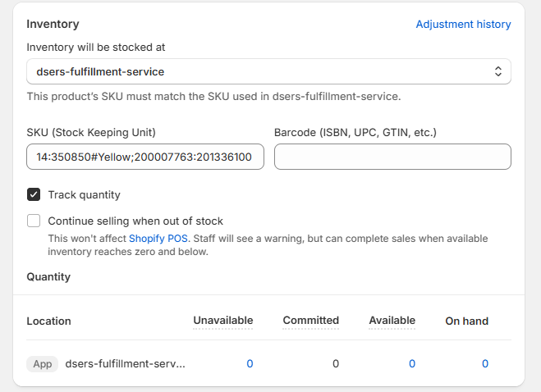Click the Committed column header

coord(311,321)
